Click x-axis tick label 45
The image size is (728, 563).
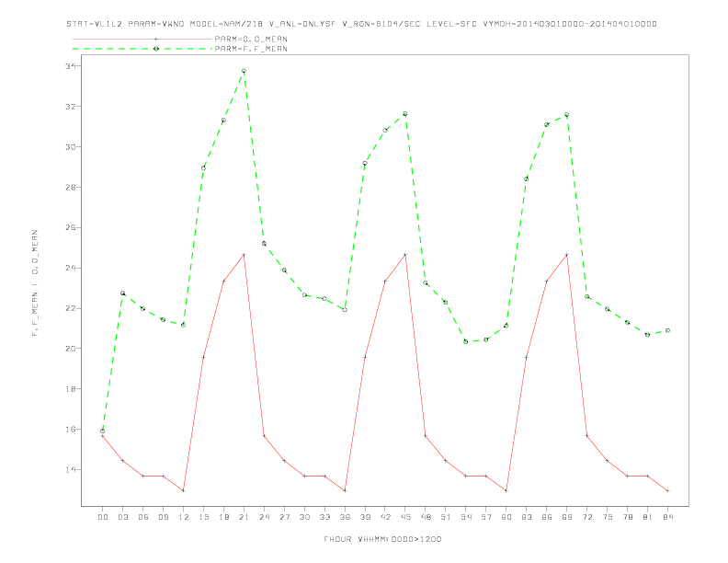tap(405, 517)
